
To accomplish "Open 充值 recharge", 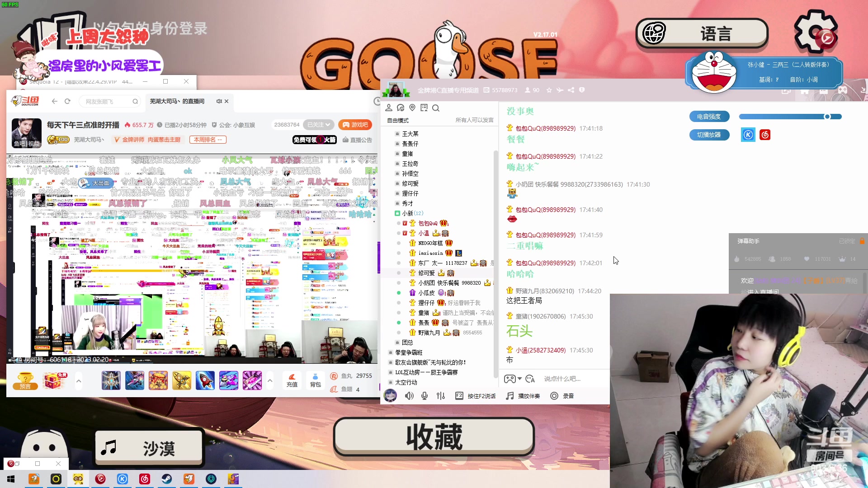I will (292, 380).
